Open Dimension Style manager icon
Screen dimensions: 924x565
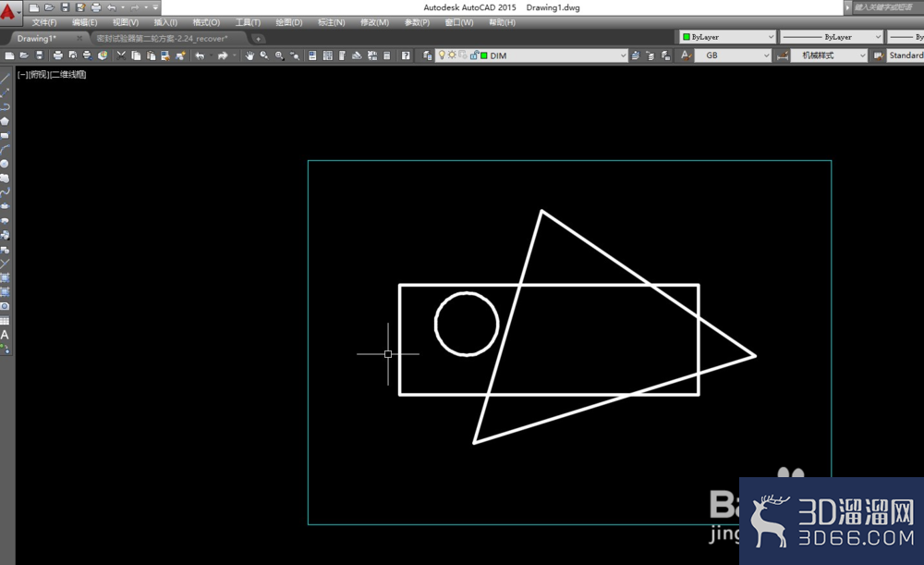[x=783, y=55]
